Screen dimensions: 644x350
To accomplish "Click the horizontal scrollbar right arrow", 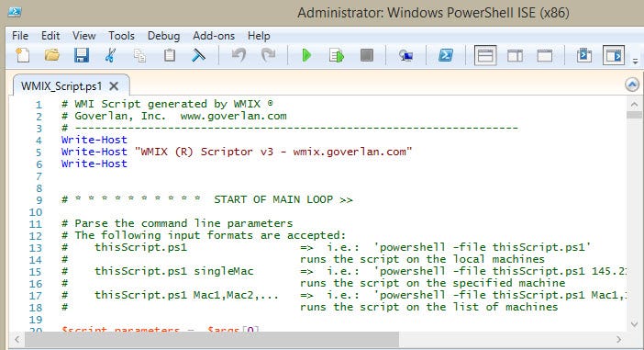I will pyautogui.click(x=619, y=339).
